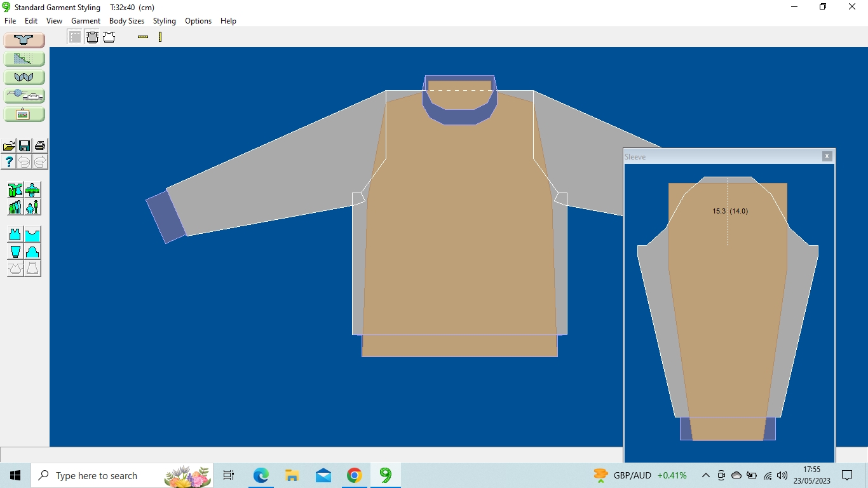Open the Garment menu
This screenshot has width=868, height=488.
86,21
